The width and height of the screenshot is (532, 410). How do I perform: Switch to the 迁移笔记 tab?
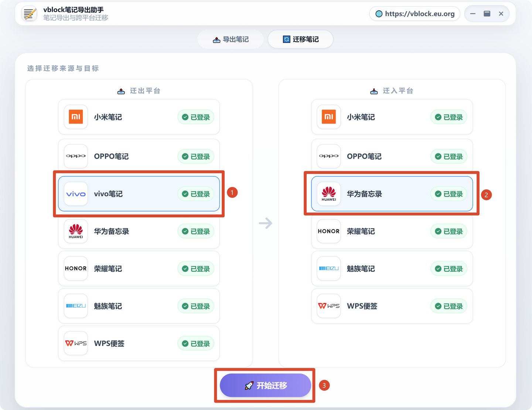pyautogui.click(x=300, y=39)
